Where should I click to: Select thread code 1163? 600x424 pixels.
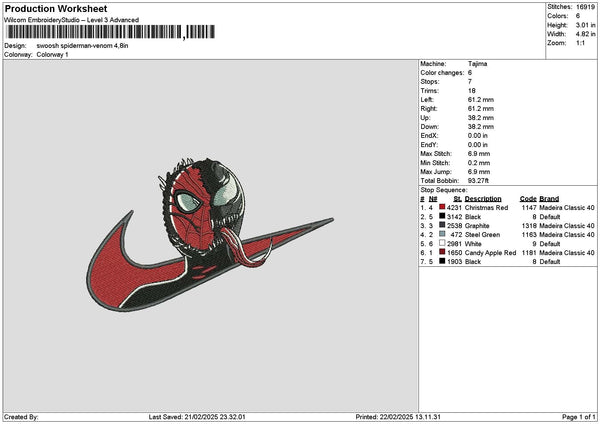pyautogui.click(x=529, y=235)
